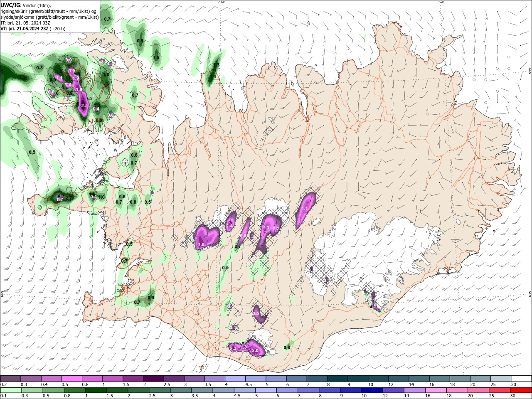Click the palest green swatch above lower-scale '0.1'
Screen dimensions: 532x399
point(11,390)
